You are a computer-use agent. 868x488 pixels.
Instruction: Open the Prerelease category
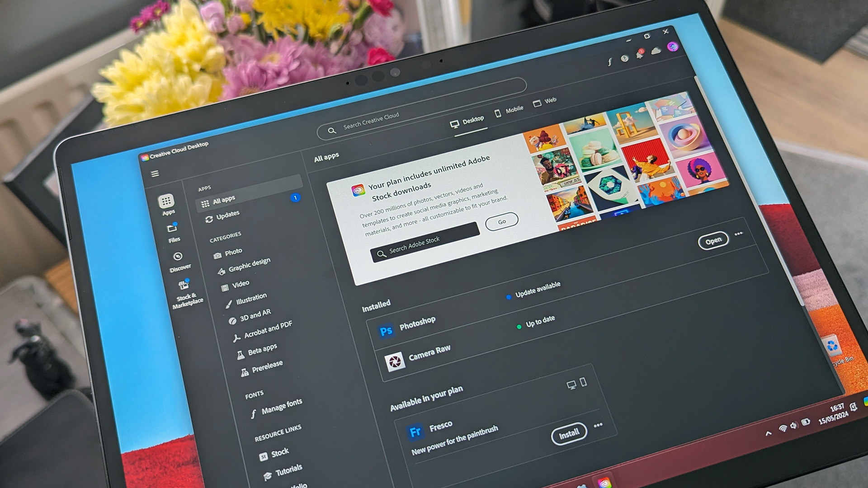click(261, 367)
